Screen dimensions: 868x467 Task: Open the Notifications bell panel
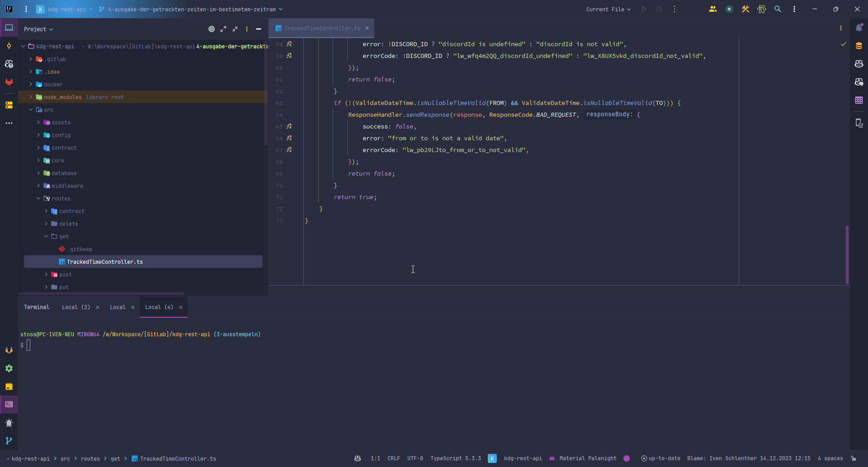point(859,28)
